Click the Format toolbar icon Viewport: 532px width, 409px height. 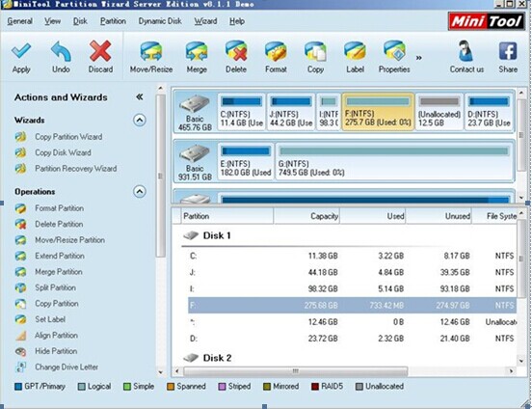(276, 52)
